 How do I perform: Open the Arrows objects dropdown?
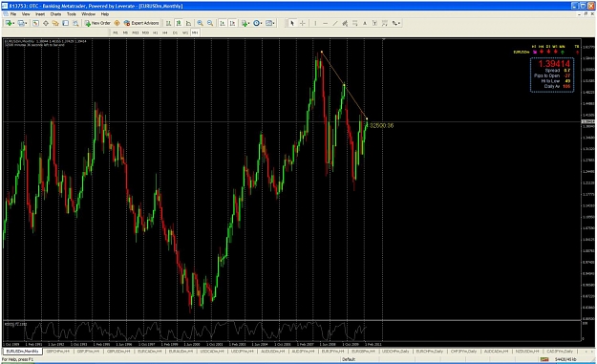point(396,23)
